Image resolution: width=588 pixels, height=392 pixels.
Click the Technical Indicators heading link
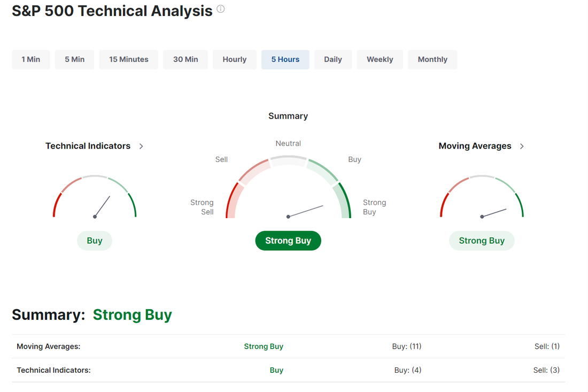(88, 146)
